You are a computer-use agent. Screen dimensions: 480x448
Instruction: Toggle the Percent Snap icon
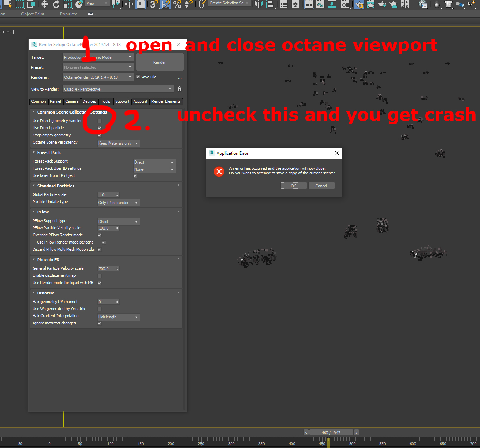[x=177, y=4]
